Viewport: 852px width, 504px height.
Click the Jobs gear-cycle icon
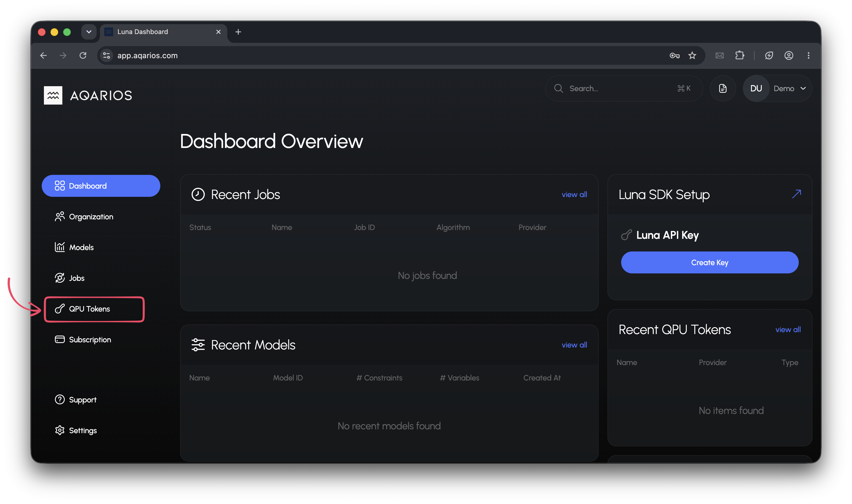(60, 278)
